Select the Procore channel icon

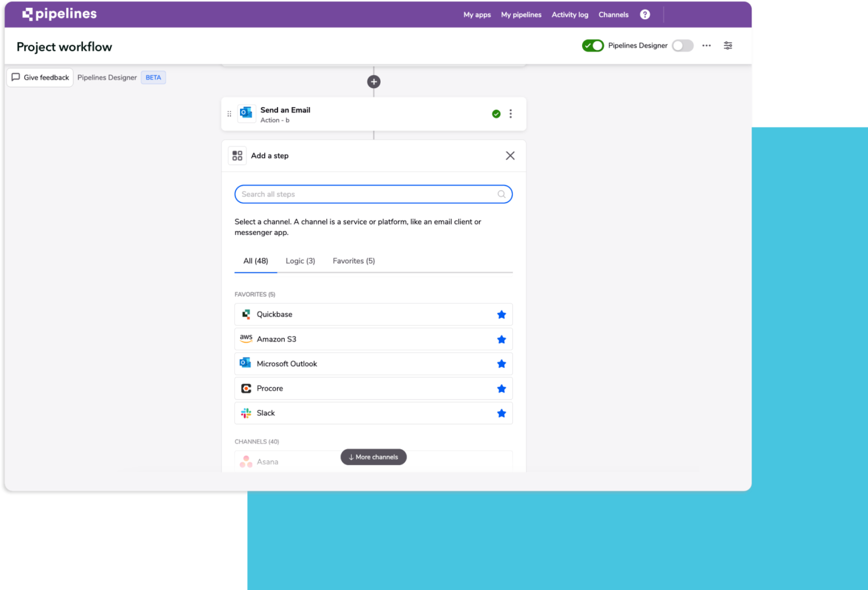[x=246, y=388]
